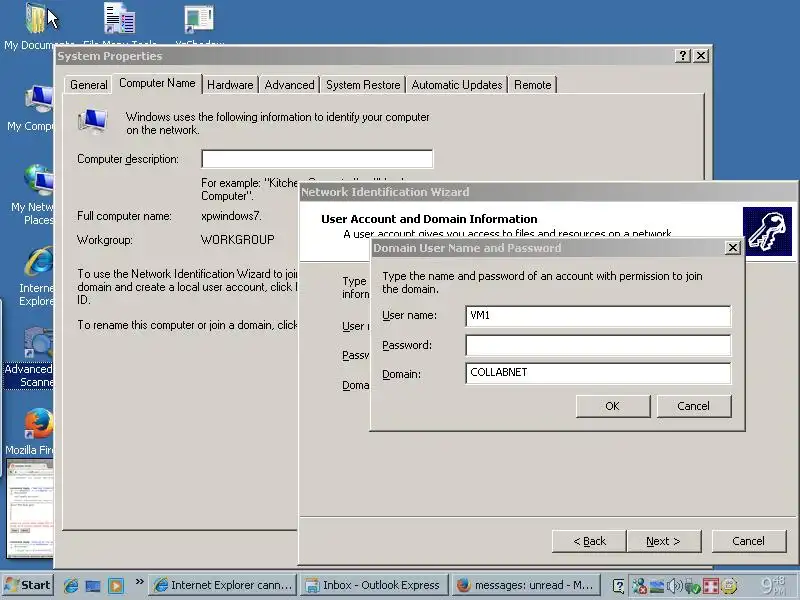
Task: Click the System Properties help question button
Action: click(682, 56)
